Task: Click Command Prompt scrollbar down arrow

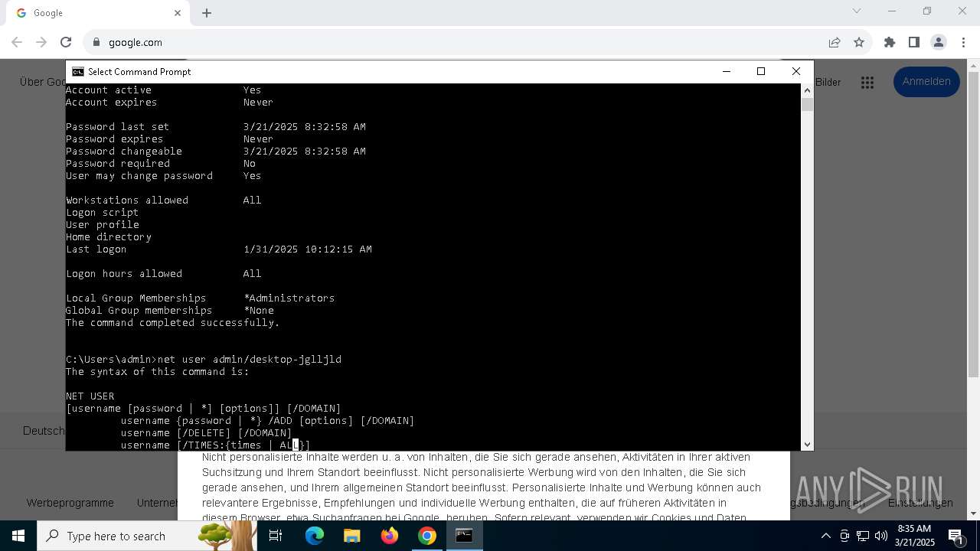Action: pos(807,445)
